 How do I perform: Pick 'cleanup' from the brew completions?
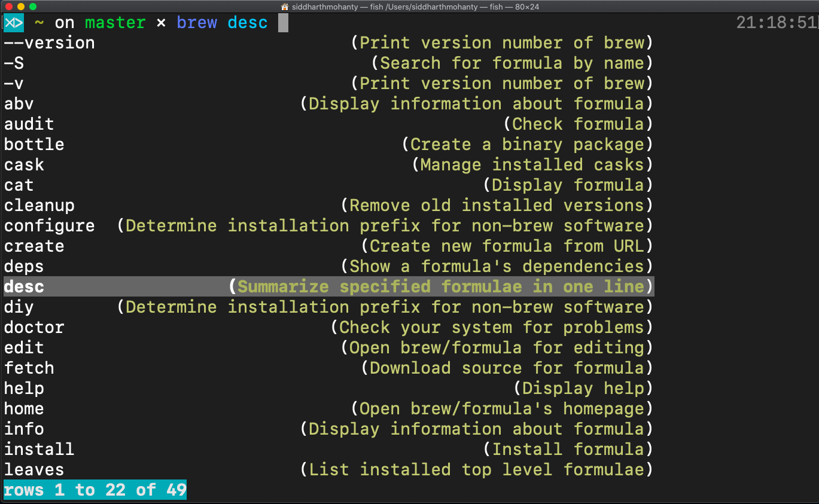pyautogui.click(x=39, y=205)
